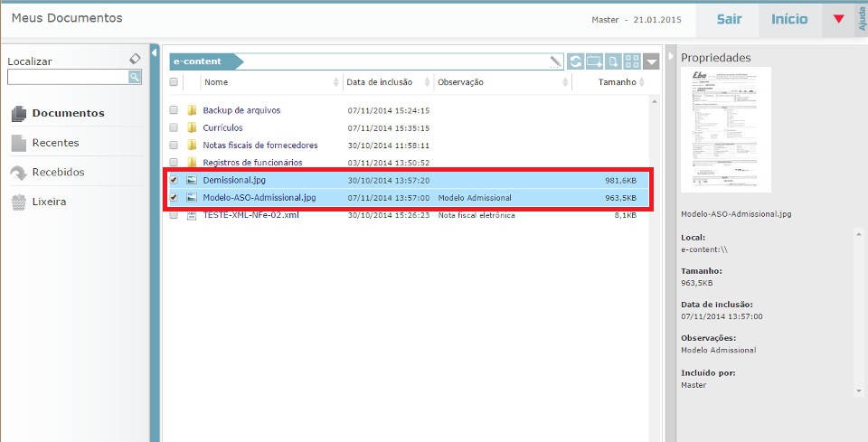Click the refresh icon in the file toolbar
The width and height of the screenshot is (868, 442).
575,61
